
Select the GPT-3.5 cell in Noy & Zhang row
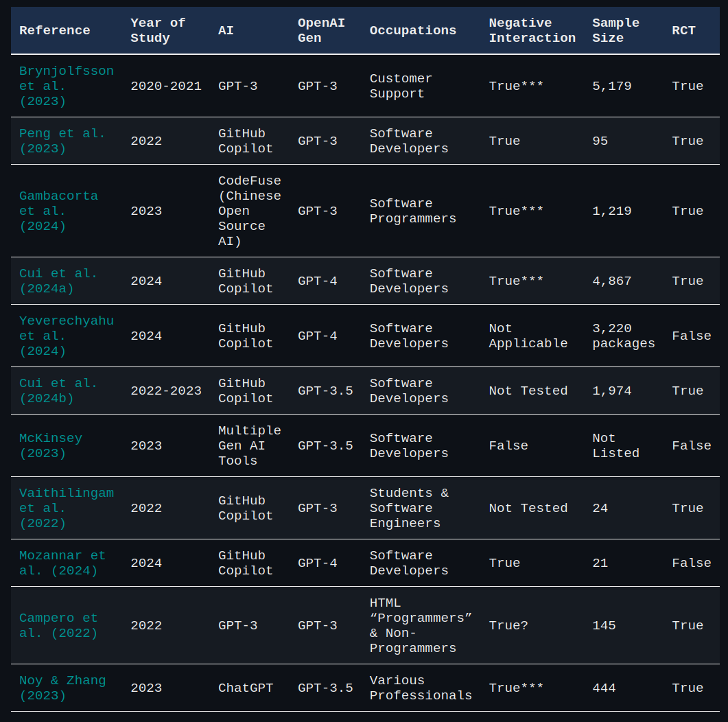[x=325, y=688]
